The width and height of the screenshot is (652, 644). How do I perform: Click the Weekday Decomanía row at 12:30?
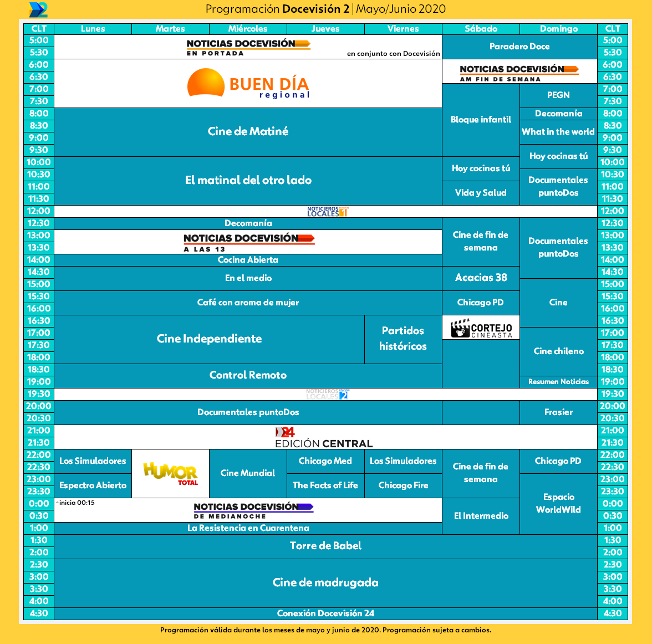pyautogui.click(x=248, y=224)
